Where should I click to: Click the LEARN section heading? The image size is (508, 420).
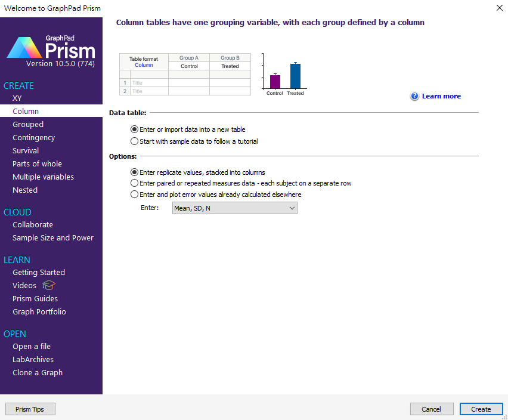(17, 260)
